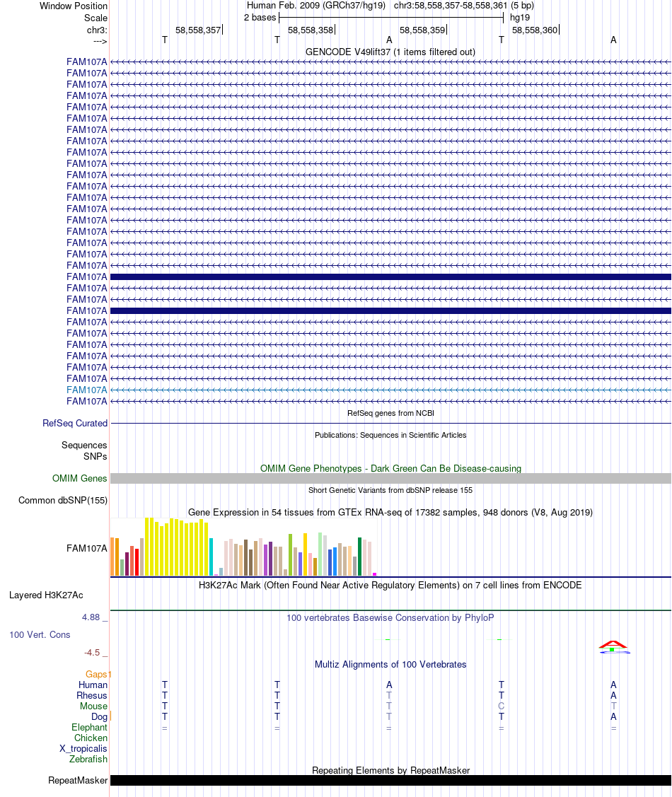Click the Human Feb. 2009 (GRCh37/hg19) heading

(315, 6)
